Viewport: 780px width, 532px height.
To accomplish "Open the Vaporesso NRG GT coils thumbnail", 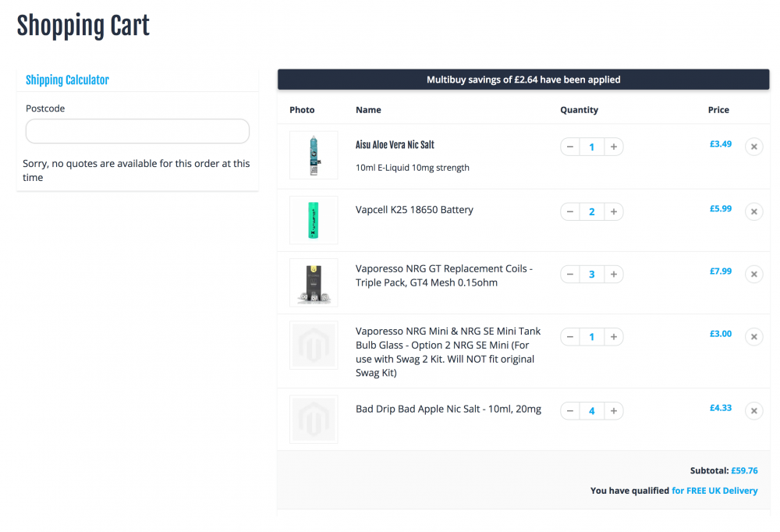I will pyautogui.click(x=314, y=282).
